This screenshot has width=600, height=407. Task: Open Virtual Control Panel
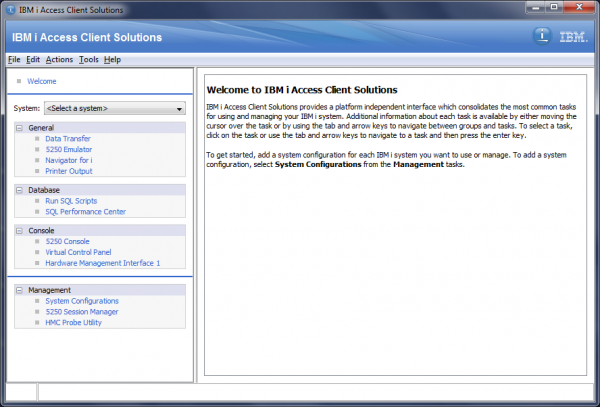coord(78,252)
